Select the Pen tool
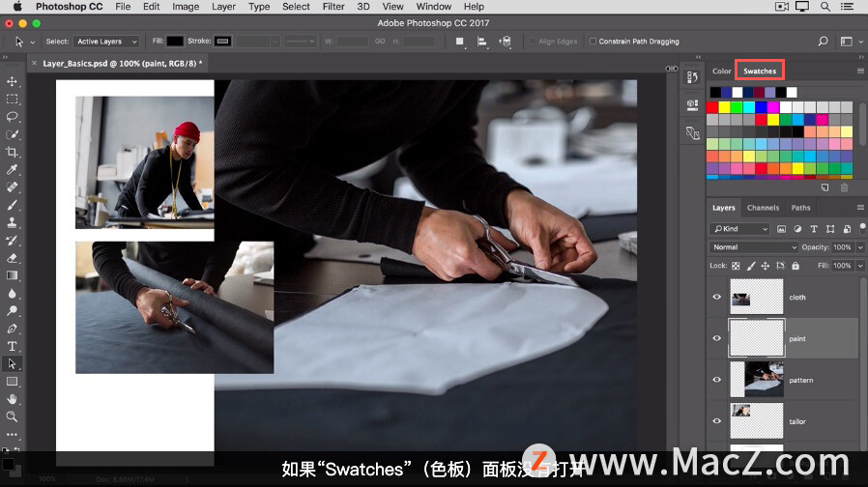The image size is (868, 487). [x=12, y=329]
